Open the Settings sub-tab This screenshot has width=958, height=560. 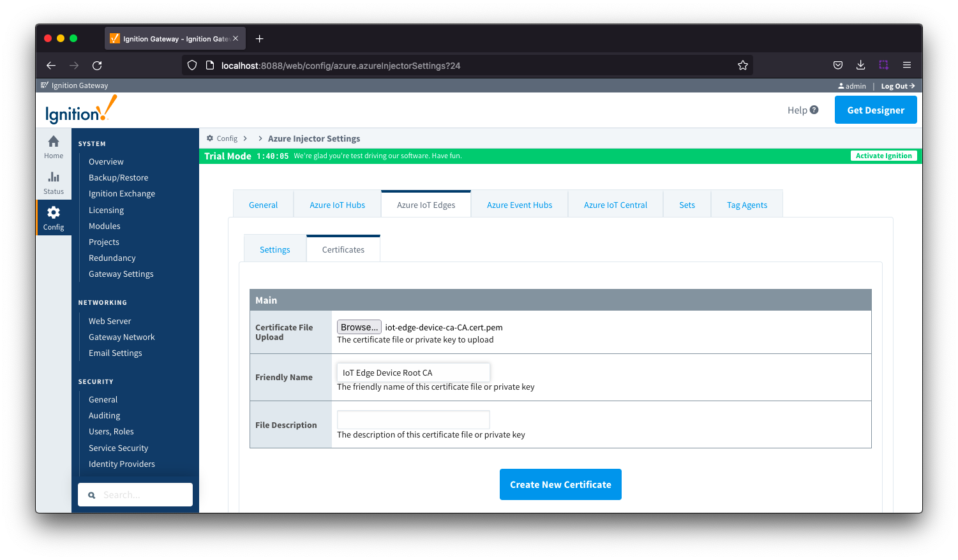(274, 249)
